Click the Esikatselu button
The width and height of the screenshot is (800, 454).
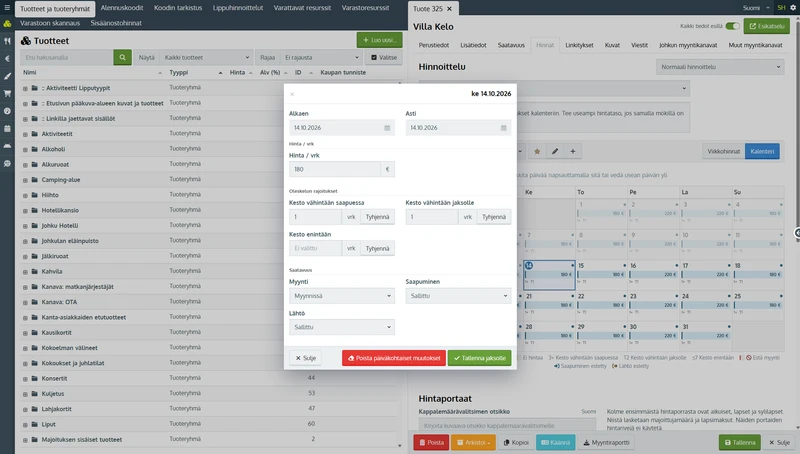pyautogui.click(x=767, y=26)
